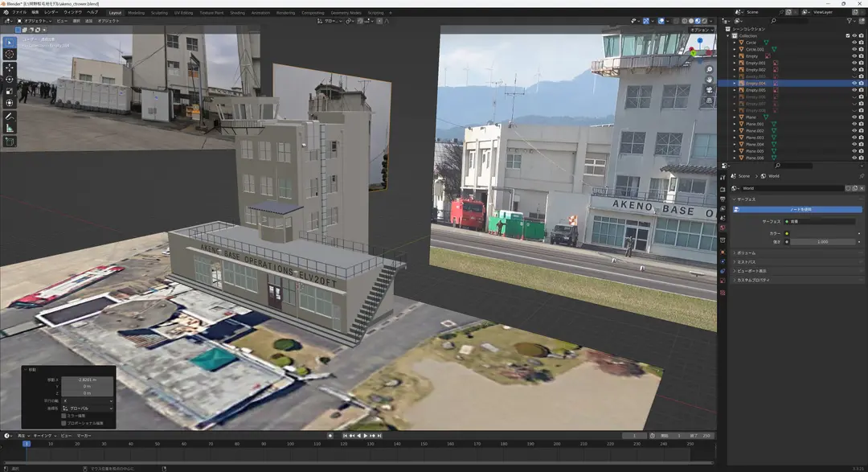Switch to the Shading workspace tab
The image size is (868, 472).
tap(237, 13)
